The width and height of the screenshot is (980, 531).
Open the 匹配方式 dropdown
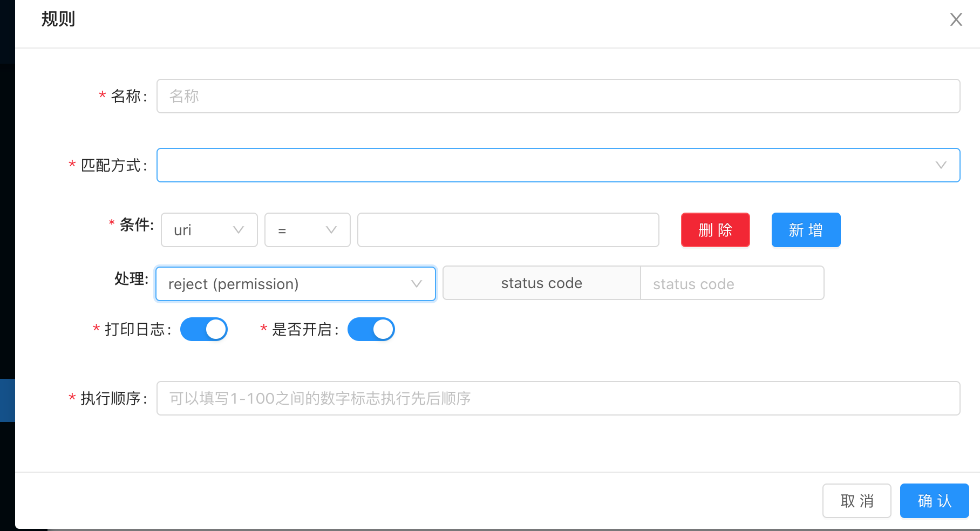pos(558,165)
